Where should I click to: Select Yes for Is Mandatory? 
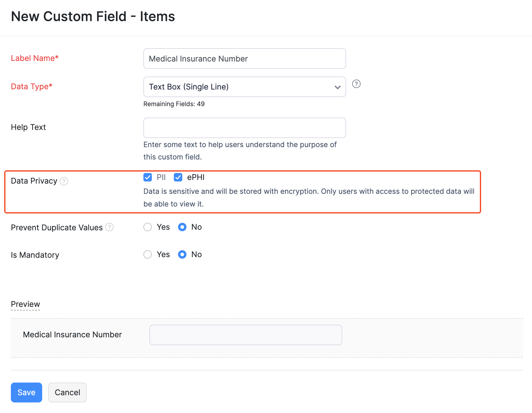pos(148,254)
